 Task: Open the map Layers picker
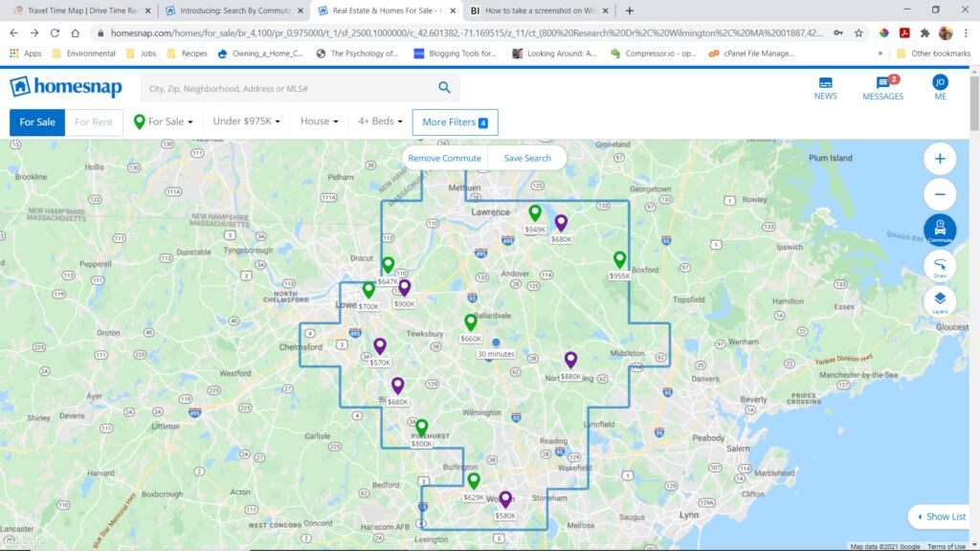[939, 299]
